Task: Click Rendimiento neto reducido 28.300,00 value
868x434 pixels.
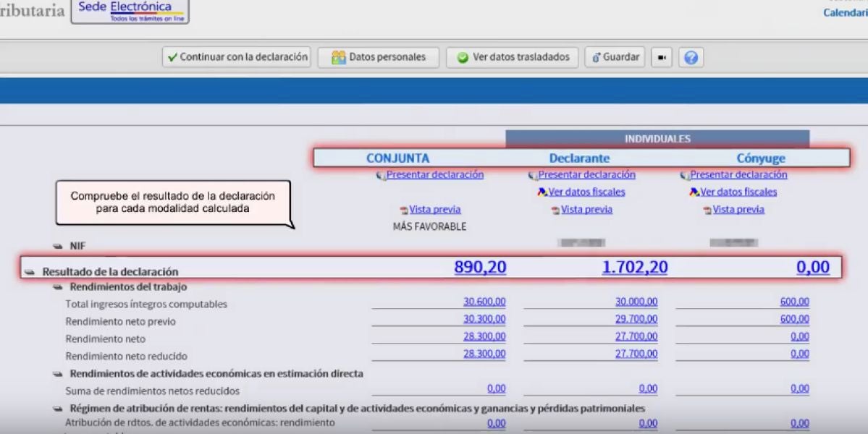Action: click(x=484, y=354)
